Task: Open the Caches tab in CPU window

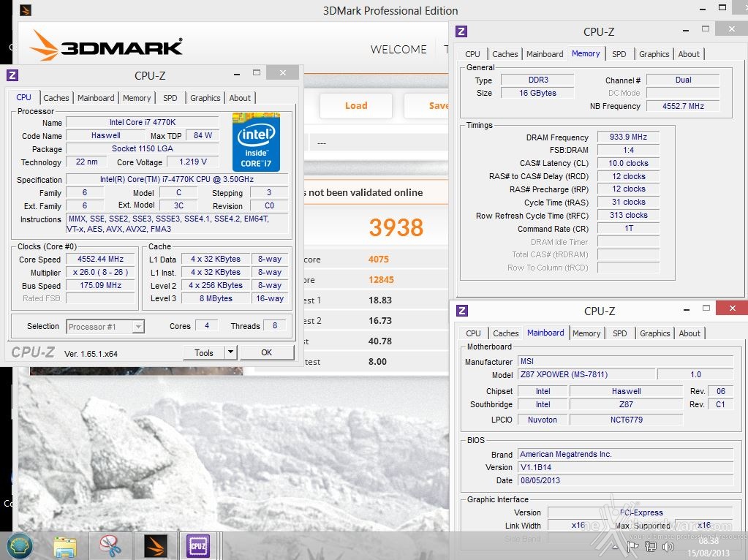Action: coord(56,98)
